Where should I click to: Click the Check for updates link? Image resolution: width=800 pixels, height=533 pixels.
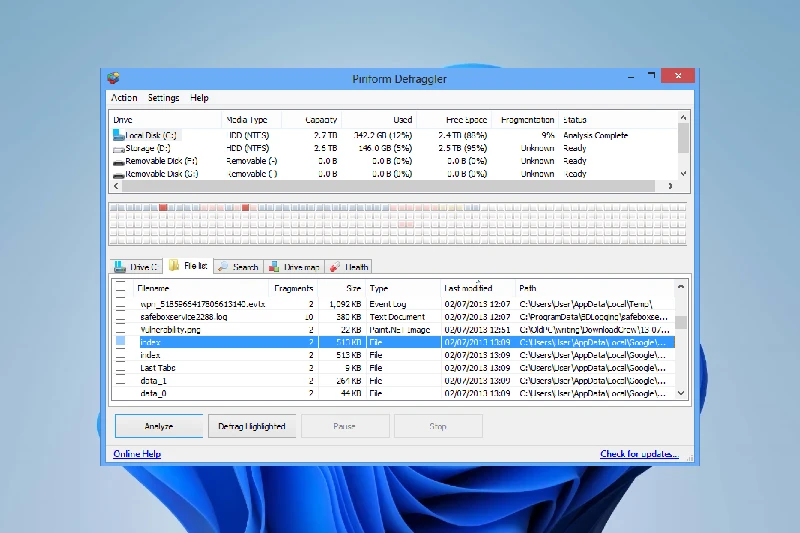tap(639, 453)
